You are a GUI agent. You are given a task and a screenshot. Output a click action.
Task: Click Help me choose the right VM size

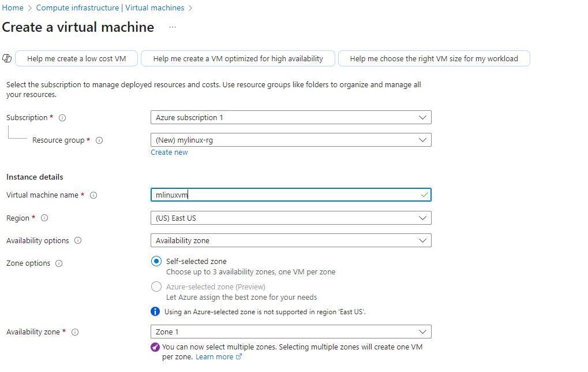click(x=435, y=58)
